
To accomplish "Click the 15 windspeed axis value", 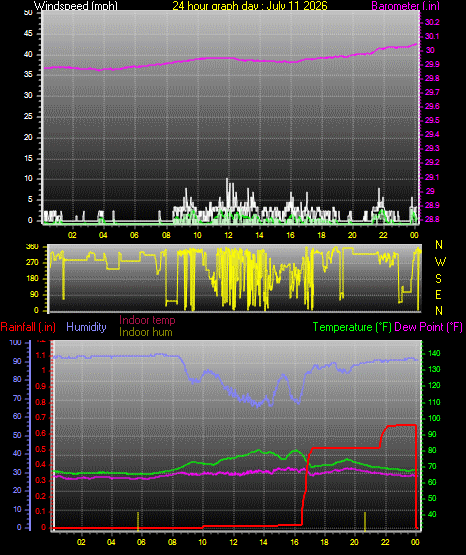I will click(x=28, y=158).
